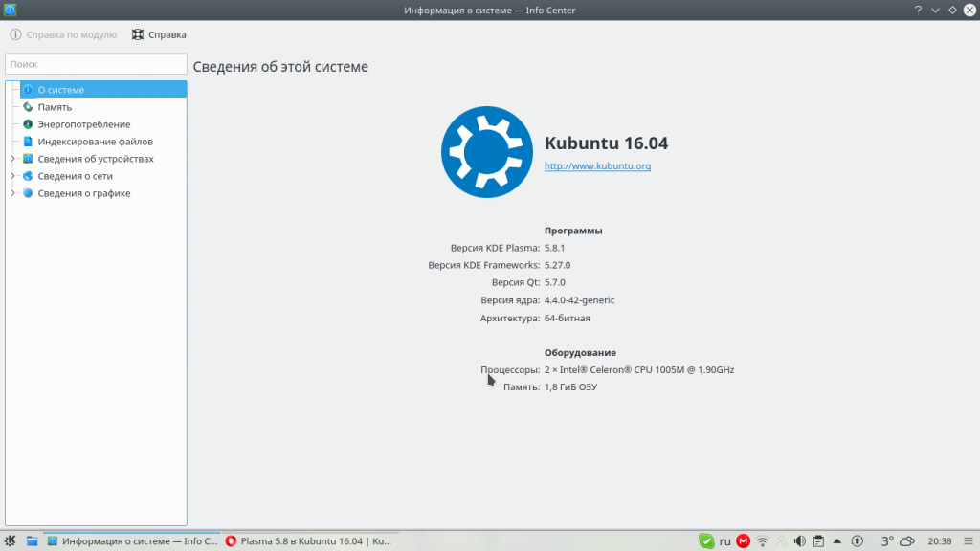Viewport: 980px width, 551px height.
Task: Click the 5.27.0 Frameworks version value
Action: pos(558,265)
